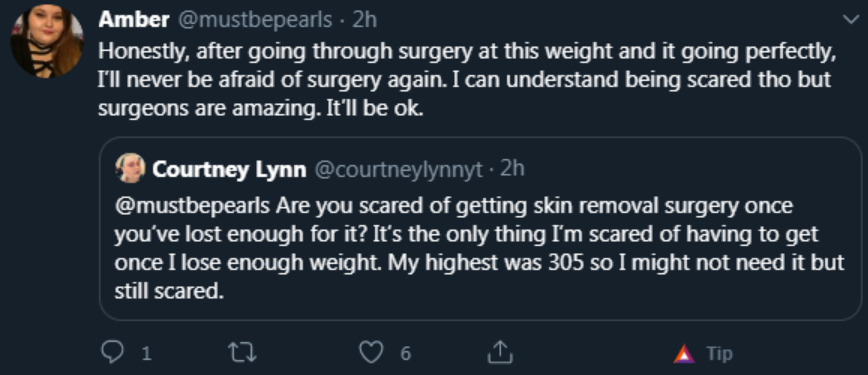Retweet Amber's tweet using the retweet icon

coord(242,352)
